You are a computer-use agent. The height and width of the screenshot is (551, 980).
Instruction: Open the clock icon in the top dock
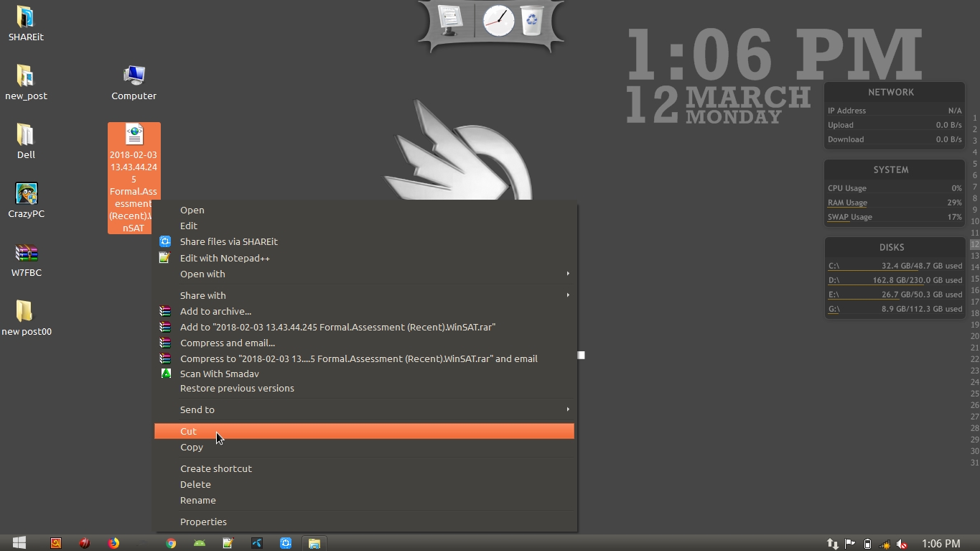click(498, 21)
